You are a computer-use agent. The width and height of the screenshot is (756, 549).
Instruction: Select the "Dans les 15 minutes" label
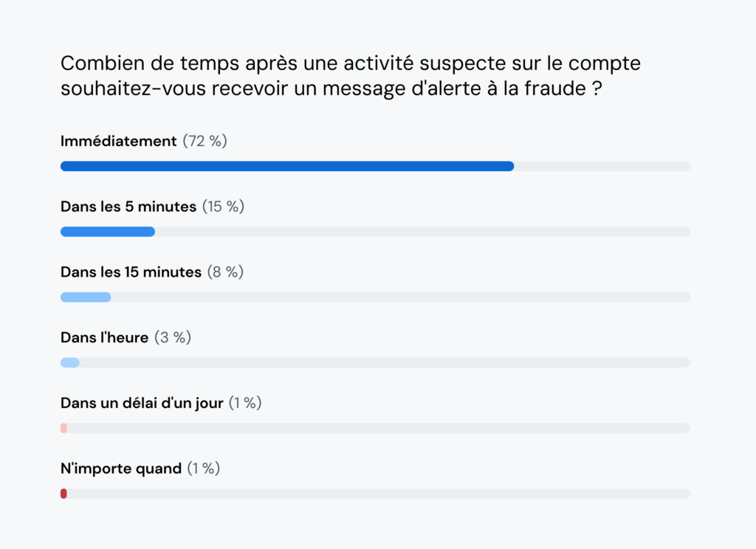click(x=131, y=272)
